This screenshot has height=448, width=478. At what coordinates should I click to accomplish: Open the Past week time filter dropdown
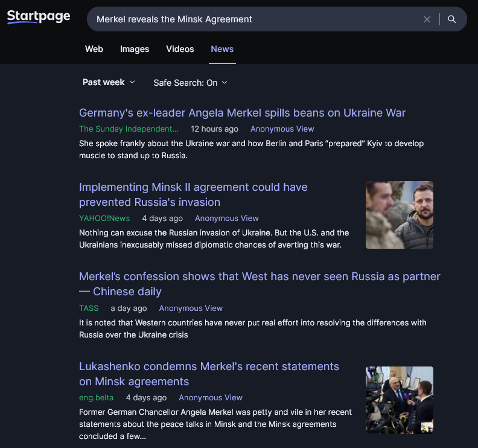click(x=109, y=82)
